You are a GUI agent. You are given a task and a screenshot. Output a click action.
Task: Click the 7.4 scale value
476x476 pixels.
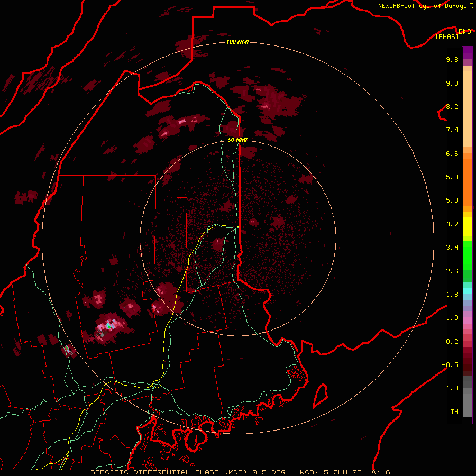click(x=452, y=130)
